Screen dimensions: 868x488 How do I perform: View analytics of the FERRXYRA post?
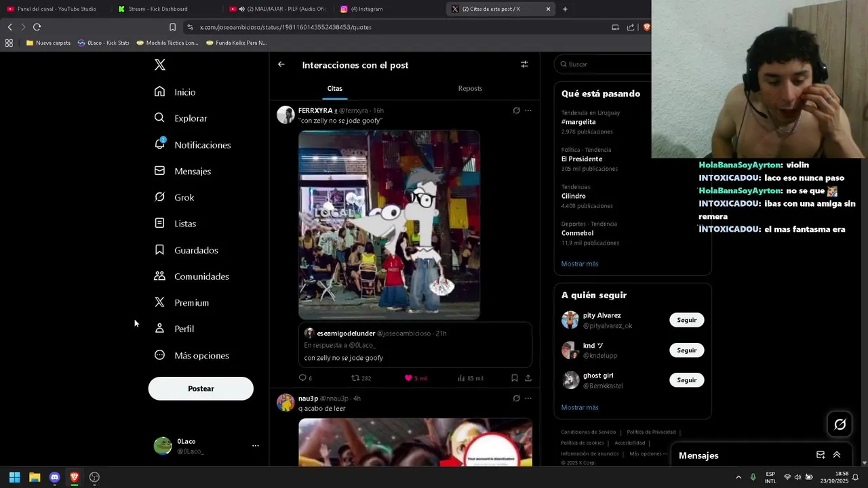click(470, 378)
